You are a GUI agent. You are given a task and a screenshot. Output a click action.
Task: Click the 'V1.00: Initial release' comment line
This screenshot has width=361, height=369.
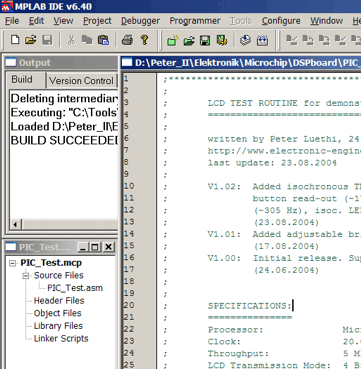[284, 258]
